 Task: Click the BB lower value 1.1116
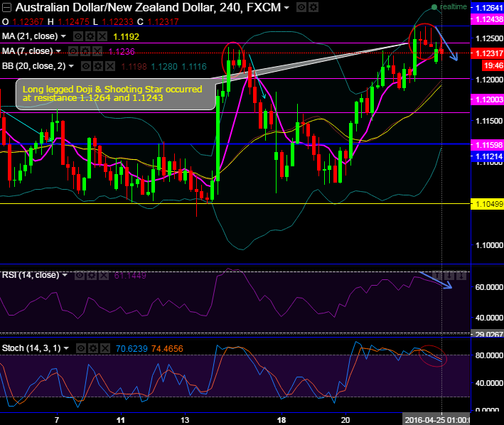[x=194, y=67]
